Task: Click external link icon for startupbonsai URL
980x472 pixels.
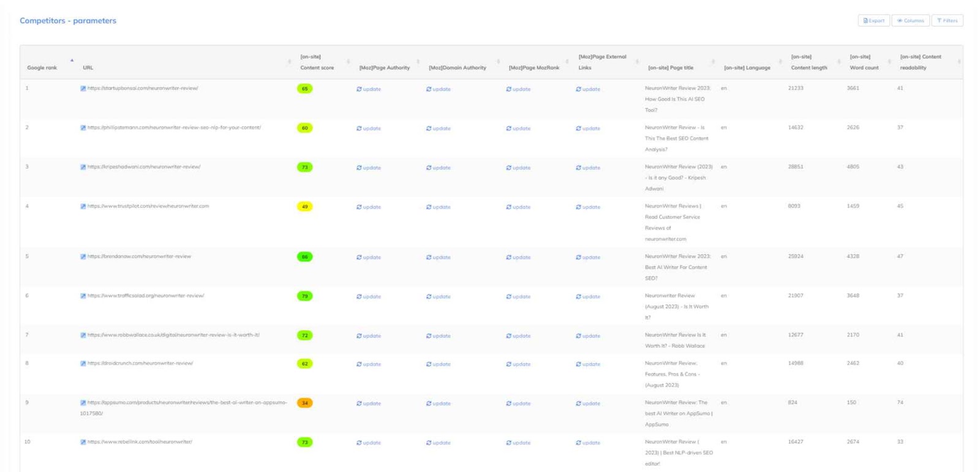Action: click(83, 88)
